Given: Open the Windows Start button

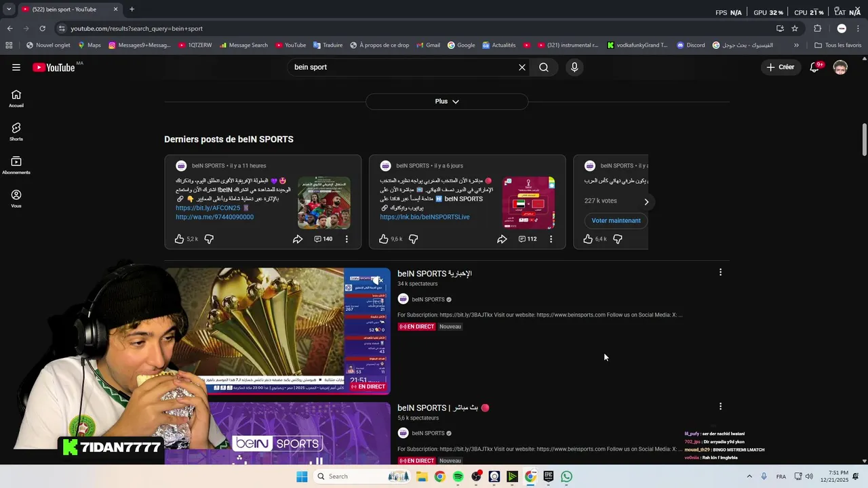Looking at the screenshot, I should point(302,476).
